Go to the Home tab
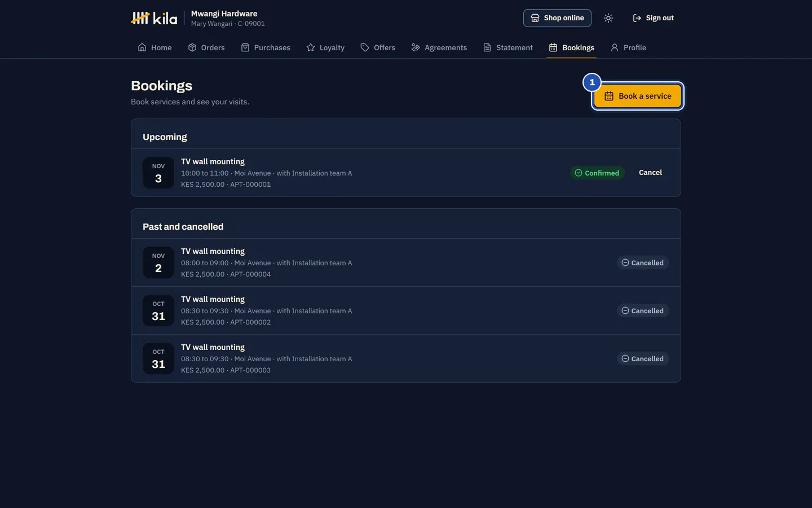 [x=155, y=47]
